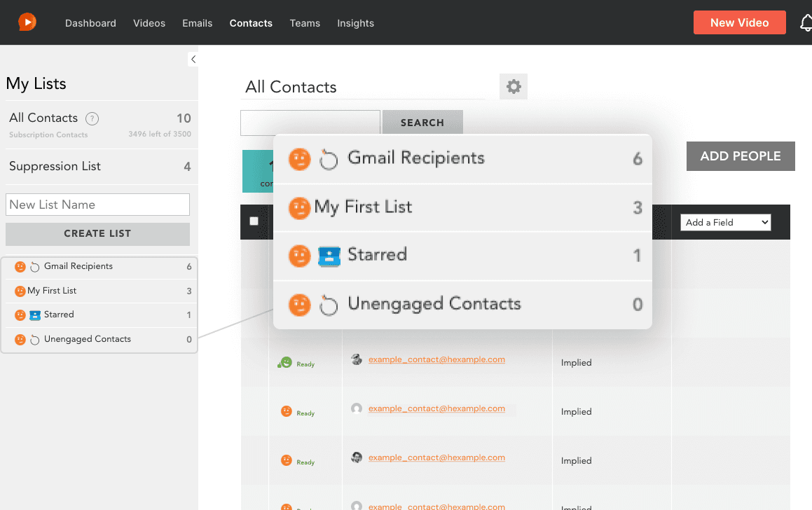The image size is (812, 510).
Task: Open the Contacts menu
Action: point(251,23)
